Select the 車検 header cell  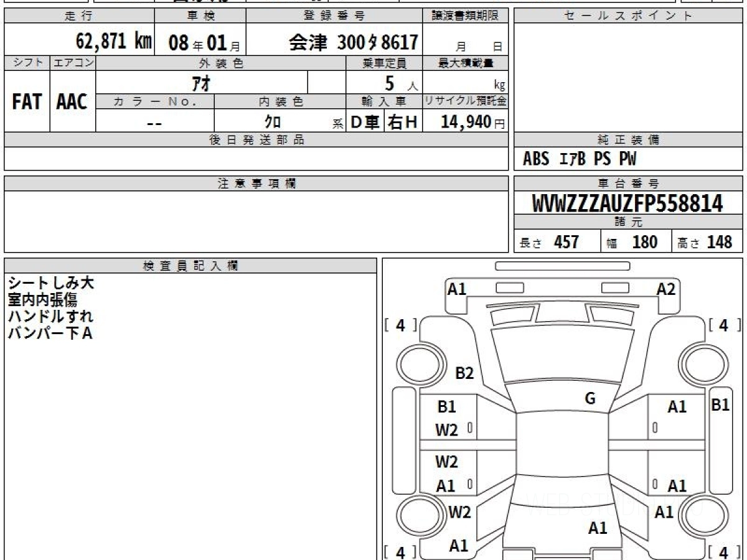point(200,16)
